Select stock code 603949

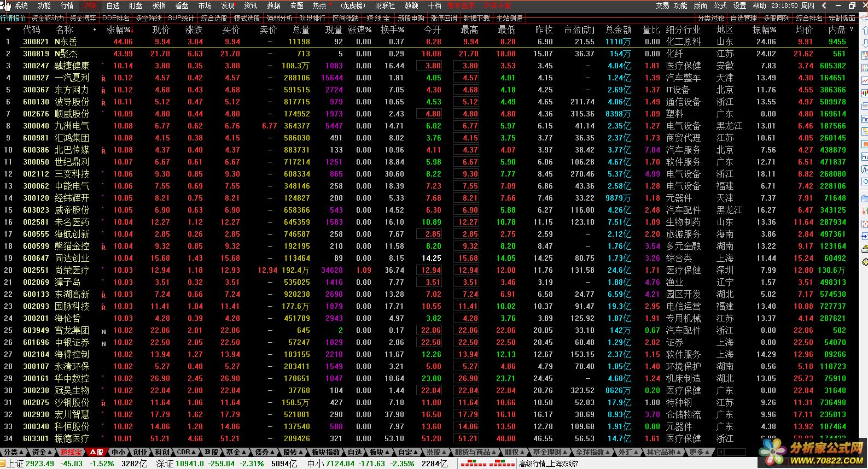pos(36,330)
